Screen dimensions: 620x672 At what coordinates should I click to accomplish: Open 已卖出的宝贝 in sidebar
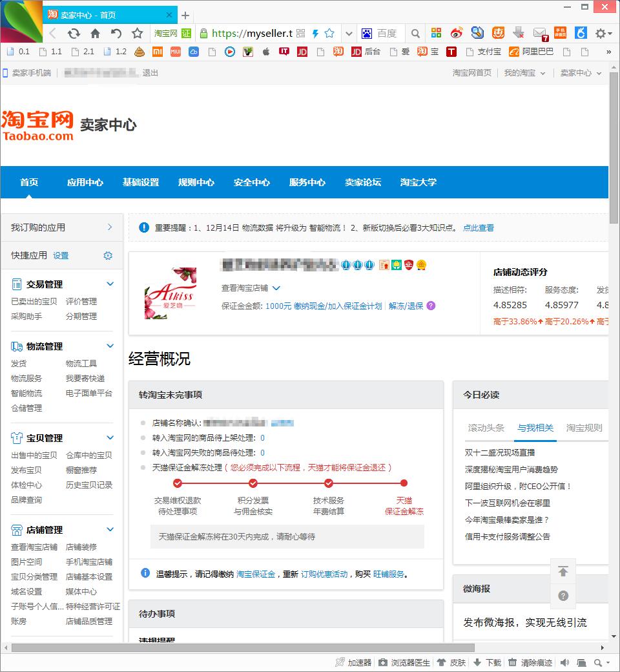click(x=34, y=301)
